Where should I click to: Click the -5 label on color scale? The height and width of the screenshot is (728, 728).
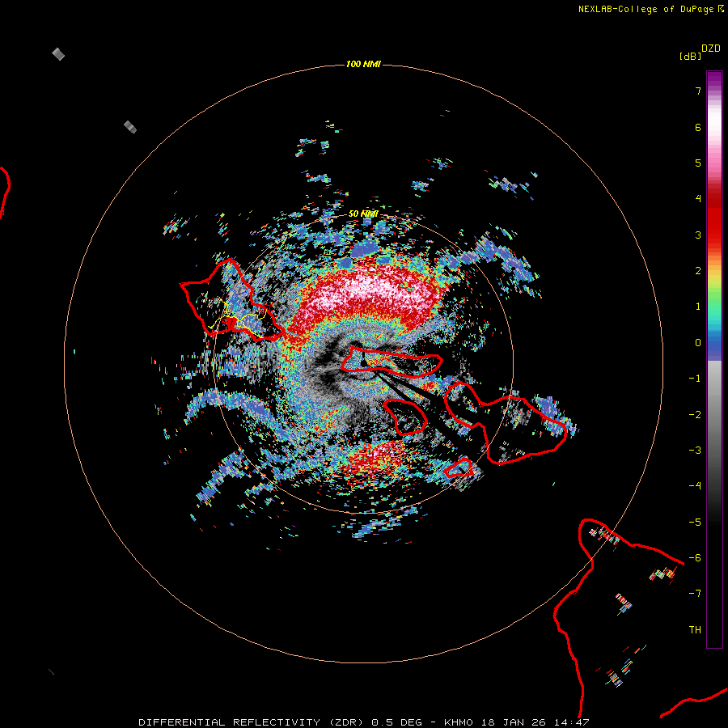695,523
